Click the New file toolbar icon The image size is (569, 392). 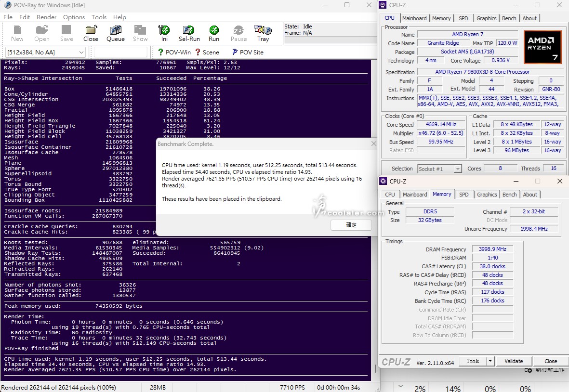coord(17,33)
